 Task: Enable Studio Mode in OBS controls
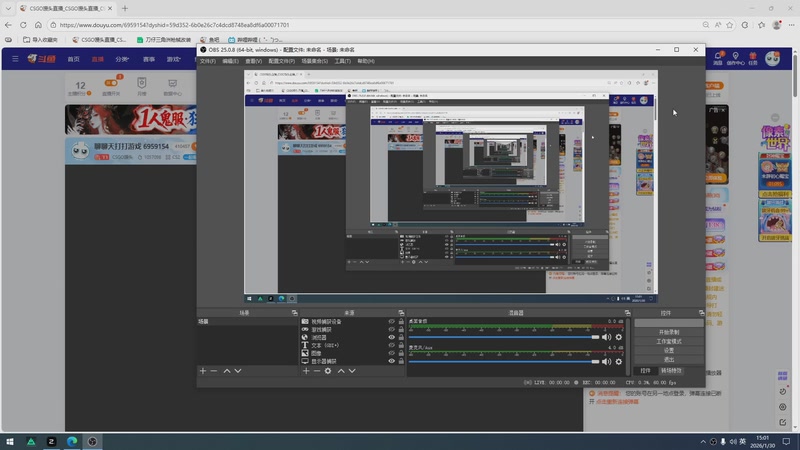[669, 341]
